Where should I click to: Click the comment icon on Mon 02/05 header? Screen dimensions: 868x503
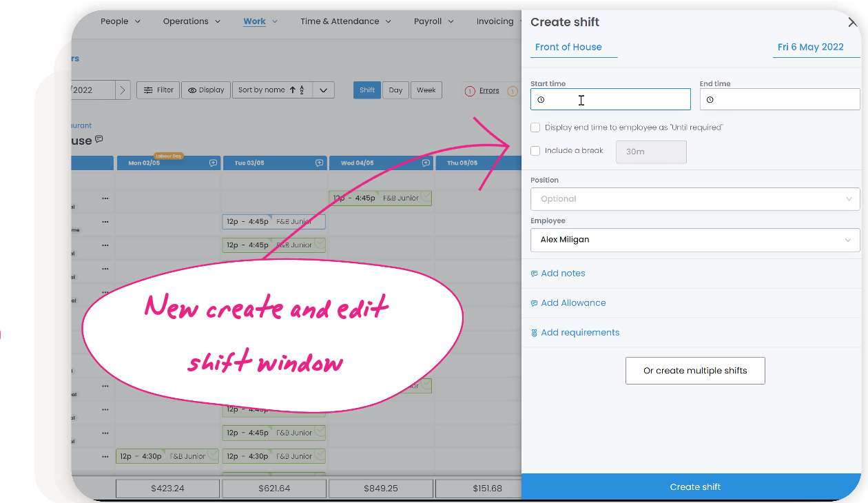[x=213, y=163]
